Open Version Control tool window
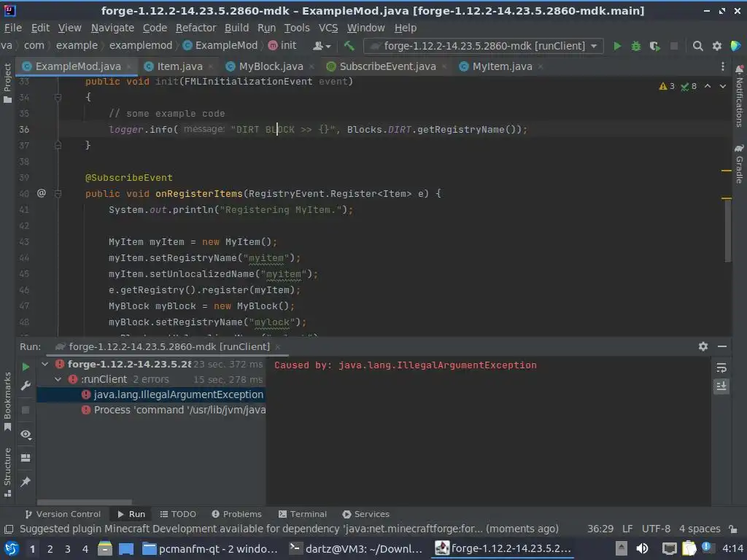Image resolution: width=747 pixels, height=560 pixels. coord(63,514)
